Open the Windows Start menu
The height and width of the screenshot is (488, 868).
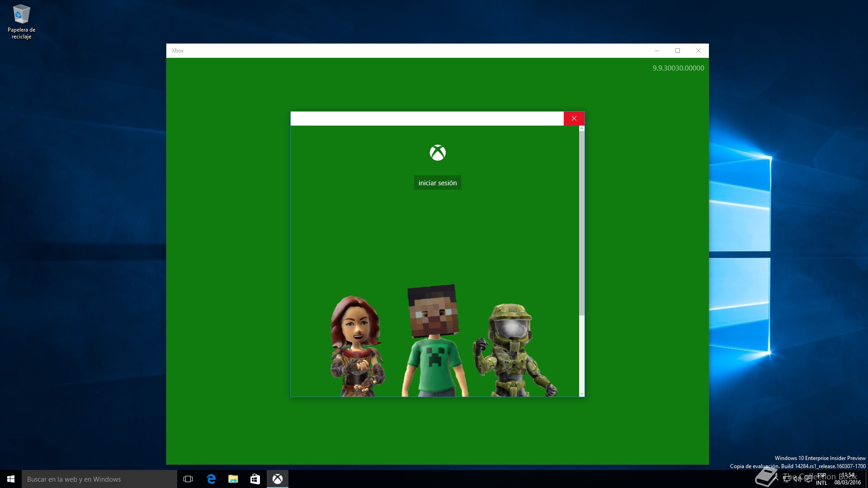pyautogui.click(x=11, y=479)
